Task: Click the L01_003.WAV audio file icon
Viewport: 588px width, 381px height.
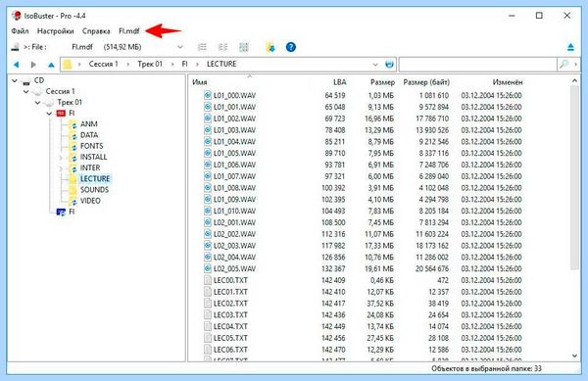Action: [x=208, y=130]
